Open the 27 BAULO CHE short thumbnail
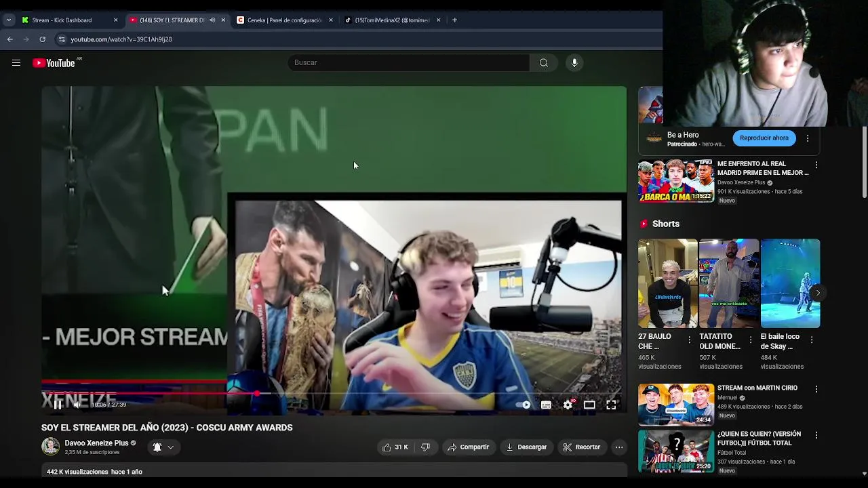The image size is (868, 488). point(667,283)
